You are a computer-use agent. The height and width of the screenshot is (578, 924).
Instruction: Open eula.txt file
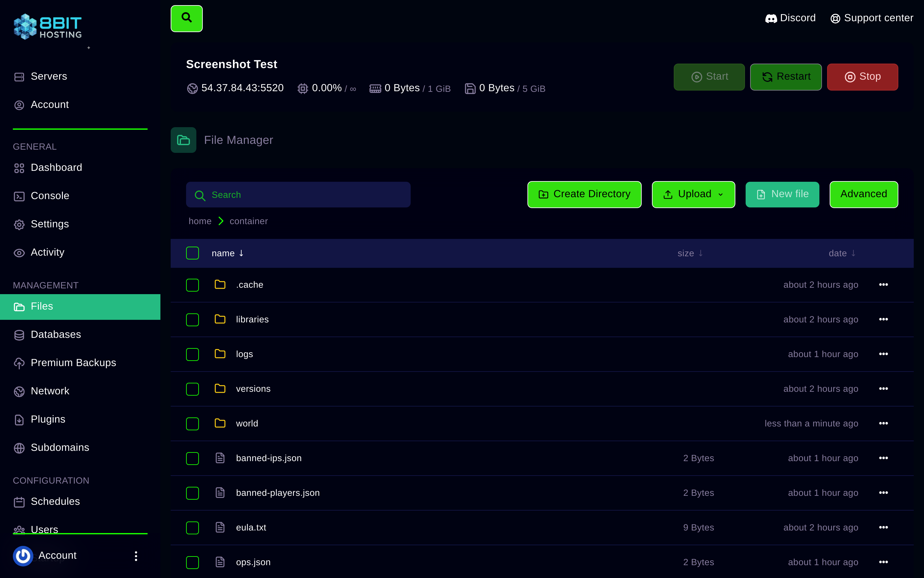point(251,528)
